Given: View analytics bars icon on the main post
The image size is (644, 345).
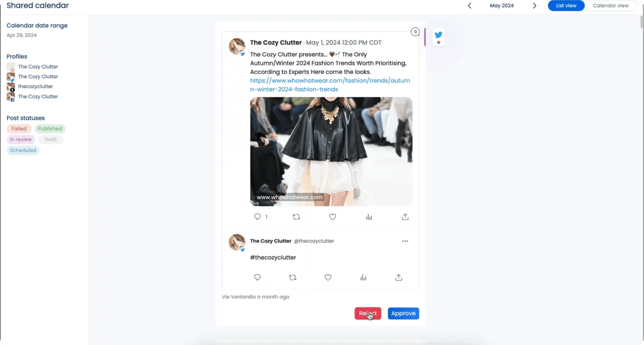Looking at the screenshot, I should coord(369,217).
